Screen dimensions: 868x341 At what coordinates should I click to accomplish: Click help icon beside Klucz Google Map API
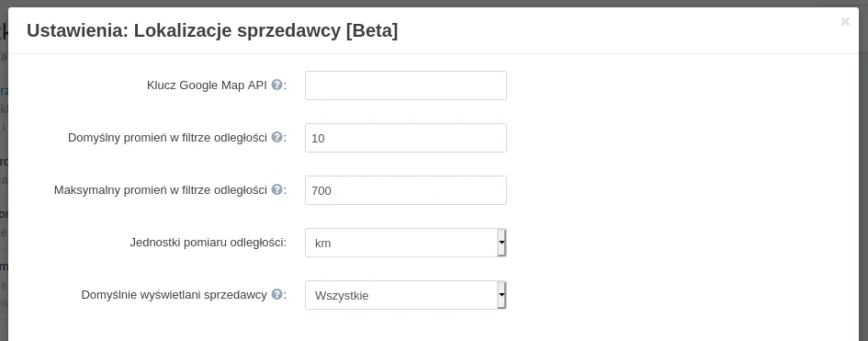pos(276,85)
